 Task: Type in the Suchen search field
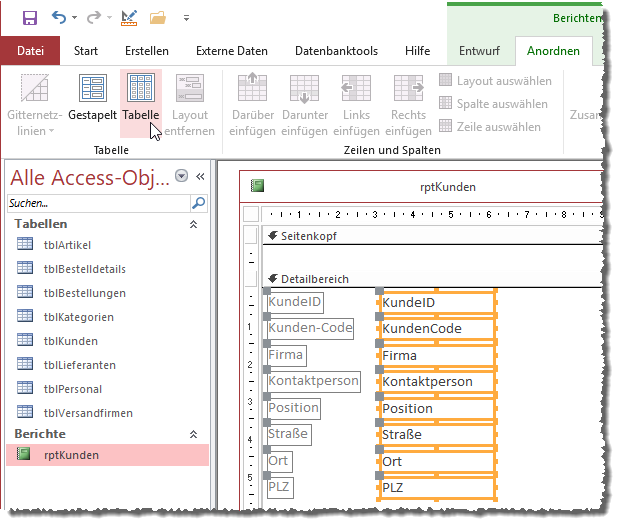coord(96,203)
